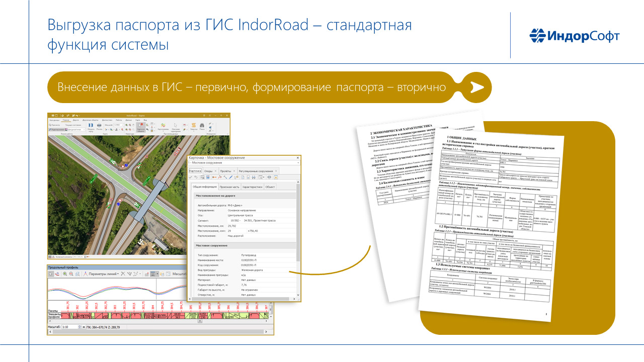Switch to the Пролёты tab
Viewport: 644px width, 362px height.
(225, 171)
